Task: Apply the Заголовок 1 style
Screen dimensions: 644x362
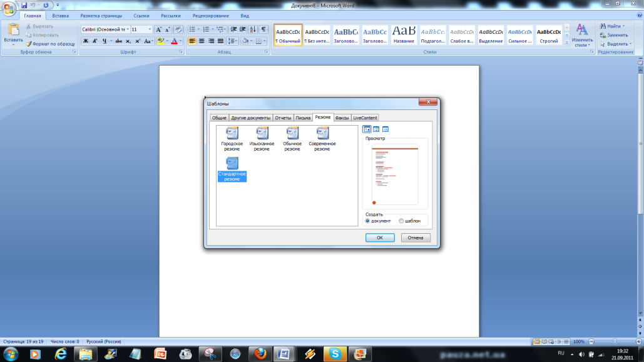Action: [x=346, y=35]
